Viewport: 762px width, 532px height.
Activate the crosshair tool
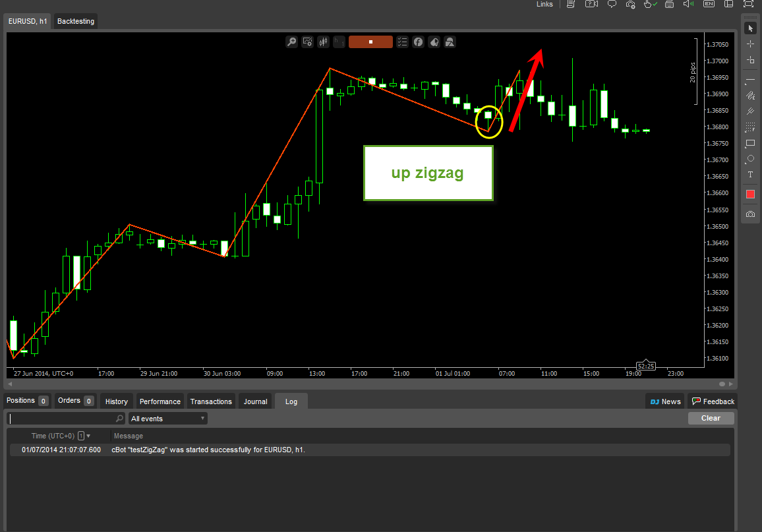click(750, 44)
